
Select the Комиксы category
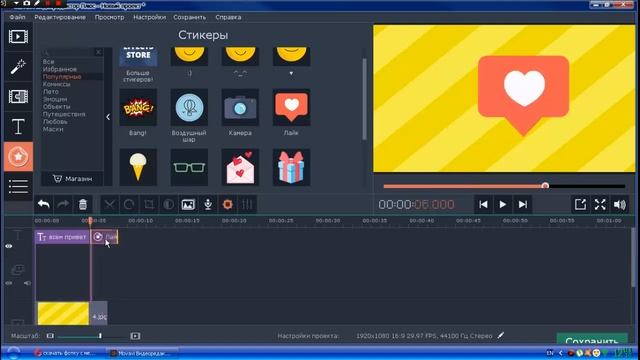tap(57, 84)
